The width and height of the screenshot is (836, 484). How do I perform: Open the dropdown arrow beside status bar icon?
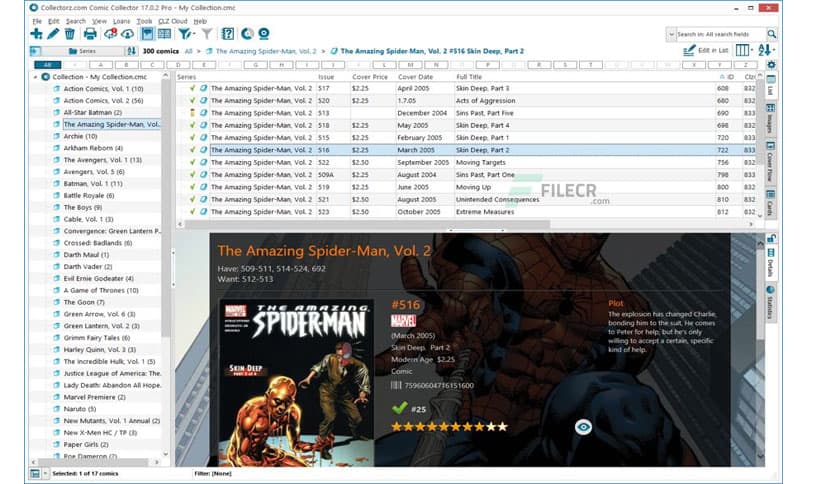pos(45,473)
